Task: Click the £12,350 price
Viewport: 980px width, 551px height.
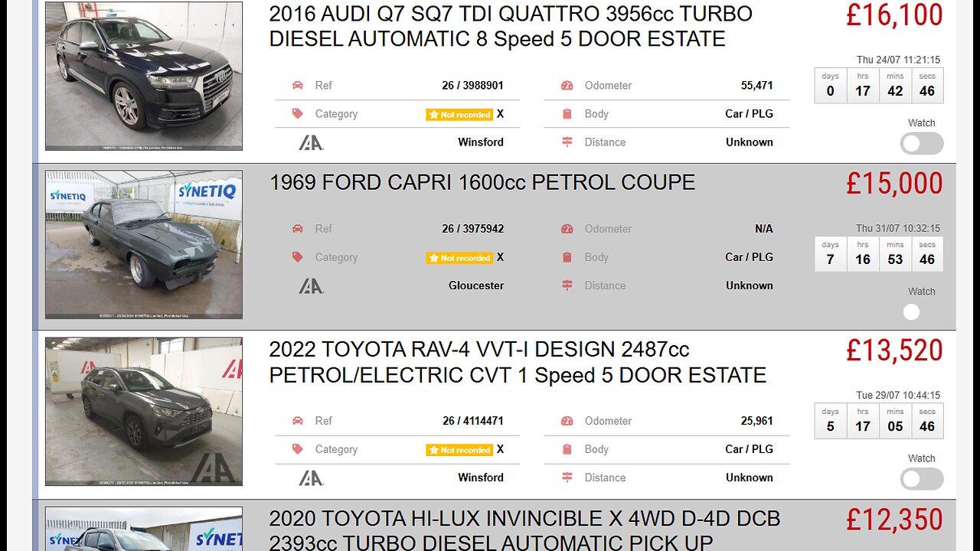Action: (894, 520)
